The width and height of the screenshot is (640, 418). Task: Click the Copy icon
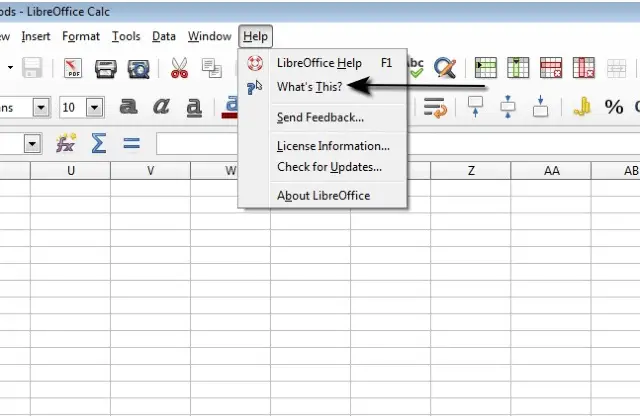212,68
